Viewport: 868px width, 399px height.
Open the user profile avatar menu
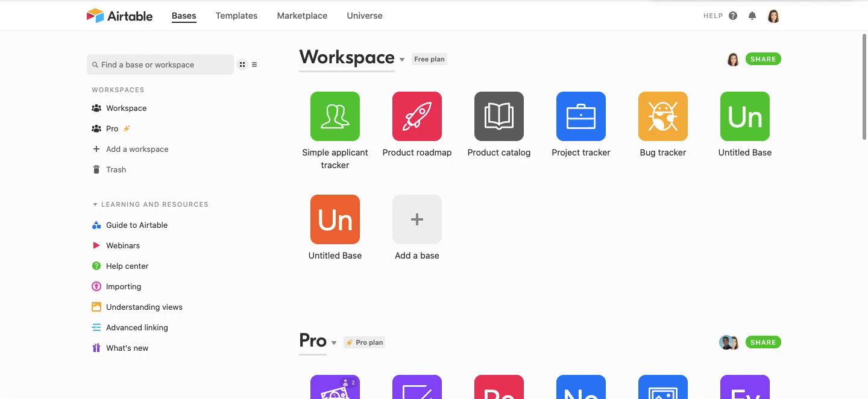(x=773, y=16)
